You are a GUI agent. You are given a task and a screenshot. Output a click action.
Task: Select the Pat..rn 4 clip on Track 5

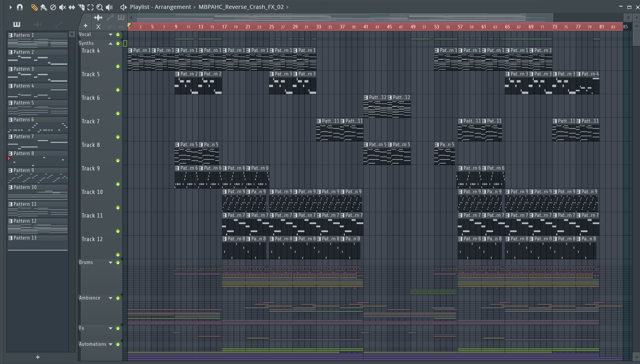coord(588,83)
